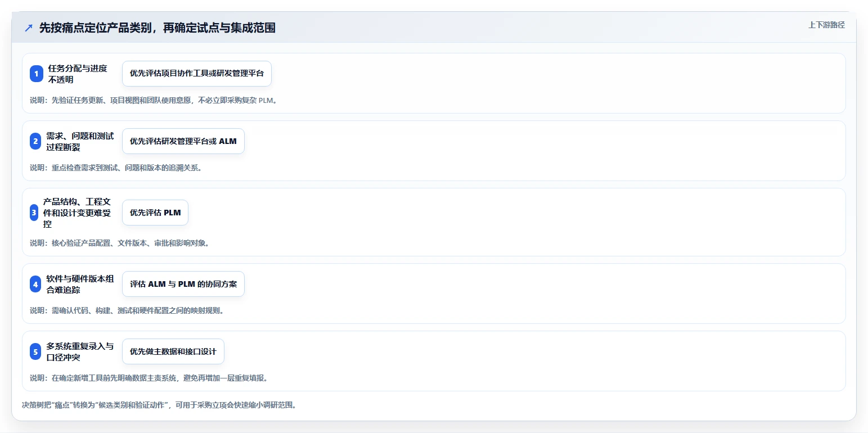Click the pain point 任务分配与进度不透明
The height and width of the screenshot is (433, 868).
pos(78,74)
